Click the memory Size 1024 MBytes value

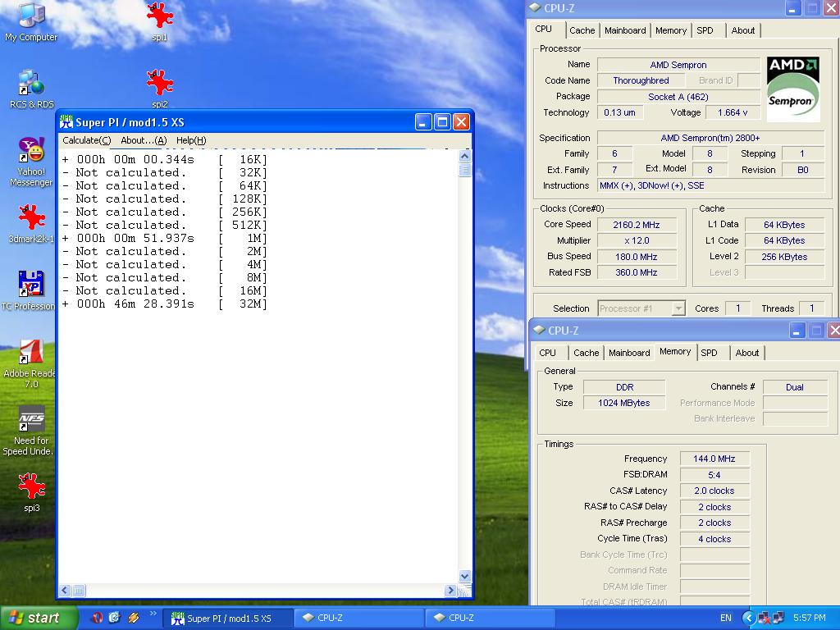(x=624, y=403)
